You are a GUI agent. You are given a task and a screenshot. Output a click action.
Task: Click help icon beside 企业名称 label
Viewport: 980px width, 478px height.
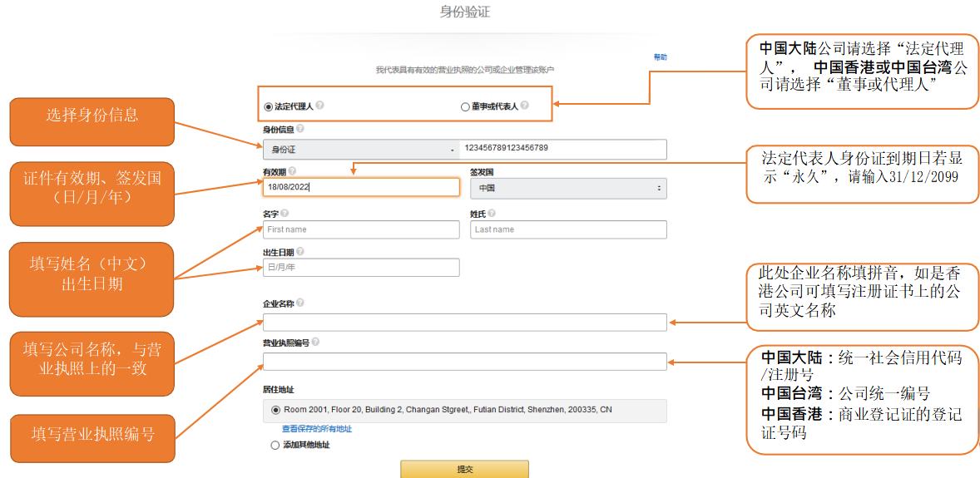tap(300, 303)
